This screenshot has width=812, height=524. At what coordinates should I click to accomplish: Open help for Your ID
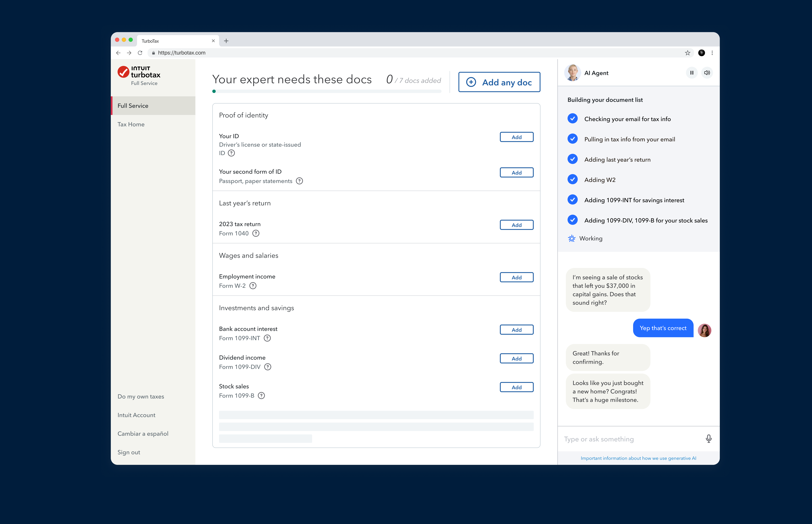[231, 153]
